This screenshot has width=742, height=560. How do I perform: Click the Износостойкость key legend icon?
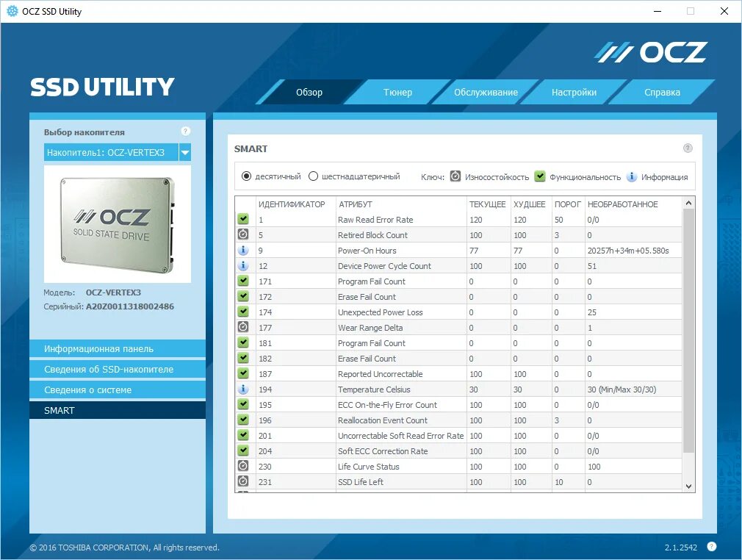pos(455,176)
